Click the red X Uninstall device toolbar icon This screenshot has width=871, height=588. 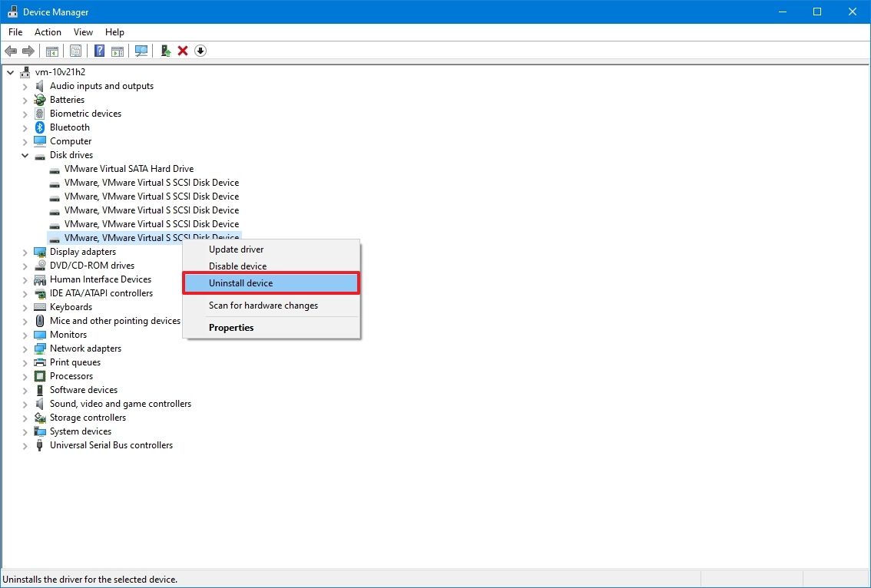click(183, 51)
